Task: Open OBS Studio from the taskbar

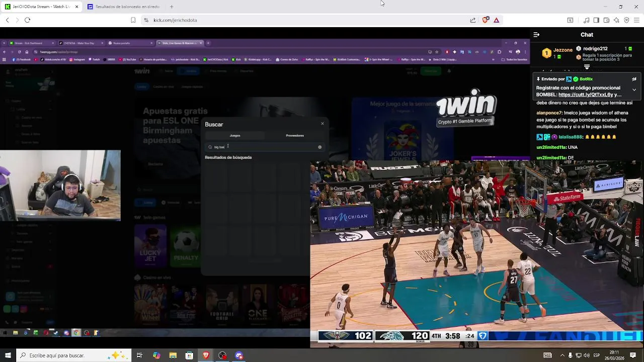Action: [x=222, y=355]
